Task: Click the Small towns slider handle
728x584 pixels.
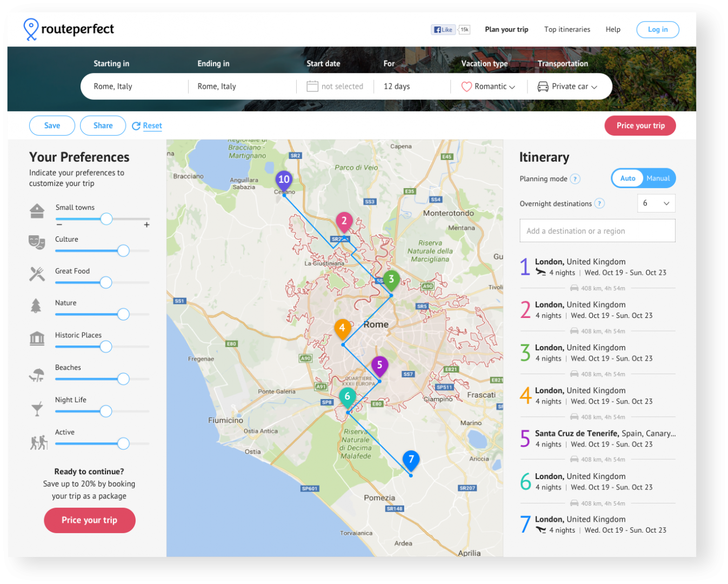Action: [106, 218]
